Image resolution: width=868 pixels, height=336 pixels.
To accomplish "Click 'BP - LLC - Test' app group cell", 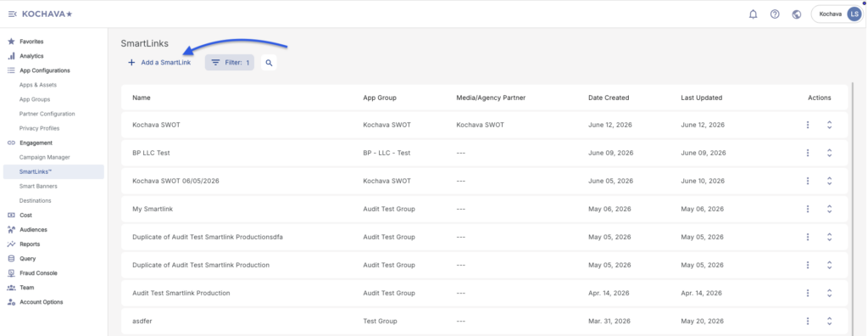I will 387,153.
